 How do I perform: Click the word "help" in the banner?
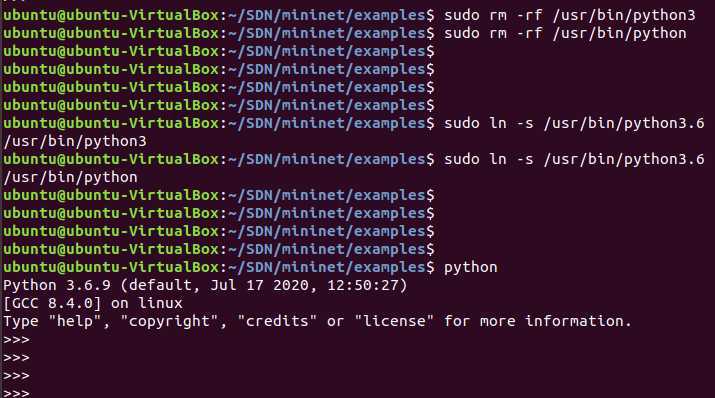click(x=75, y=321)
